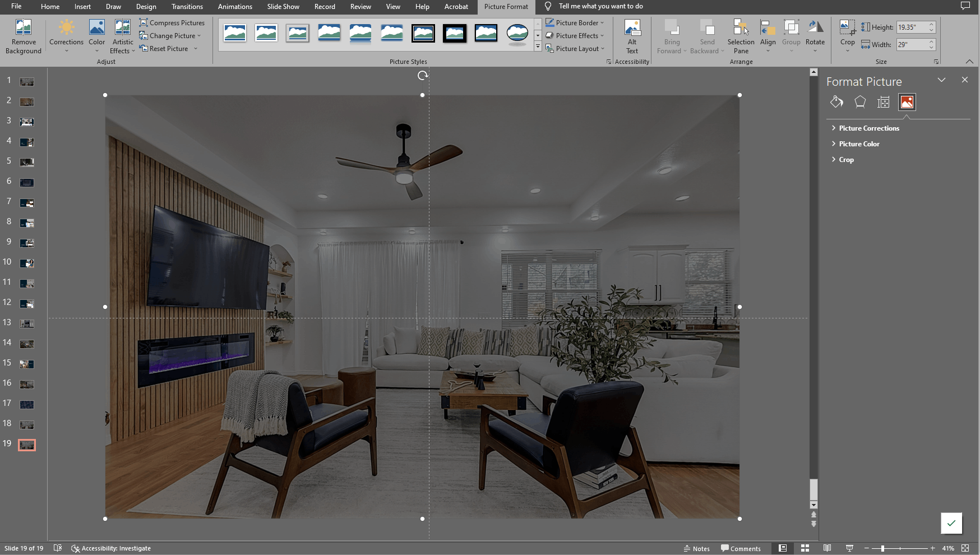Viewport: 980px width, 555px height.
Task: Switch to the Animations tab
Action: 235,6
